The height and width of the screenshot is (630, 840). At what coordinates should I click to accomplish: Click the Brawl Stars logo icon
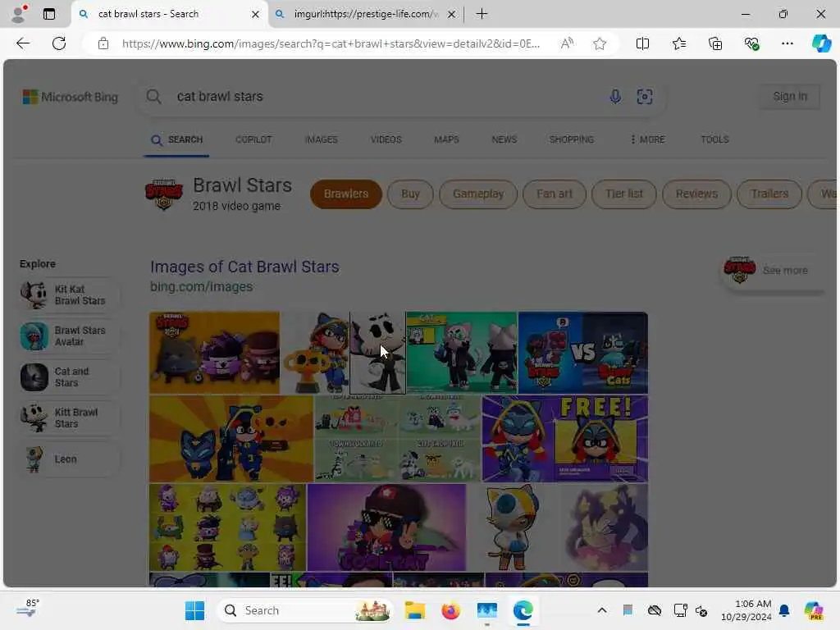(164, 194)
